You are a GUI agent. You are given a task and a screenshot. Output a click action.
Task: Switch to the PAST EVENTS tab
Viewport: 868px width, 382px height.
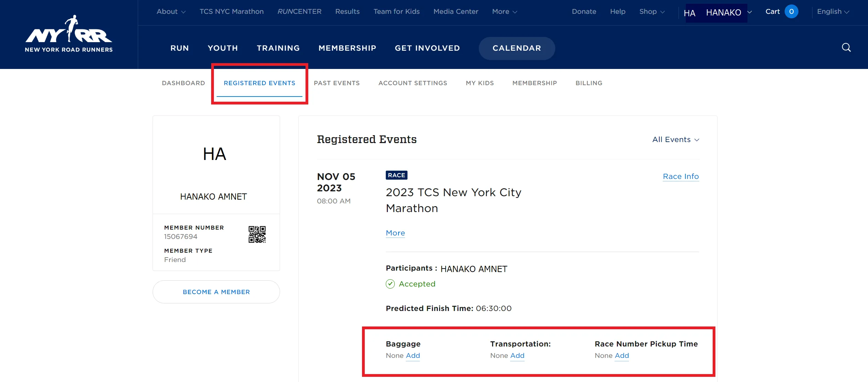click(x=337, y=83)
